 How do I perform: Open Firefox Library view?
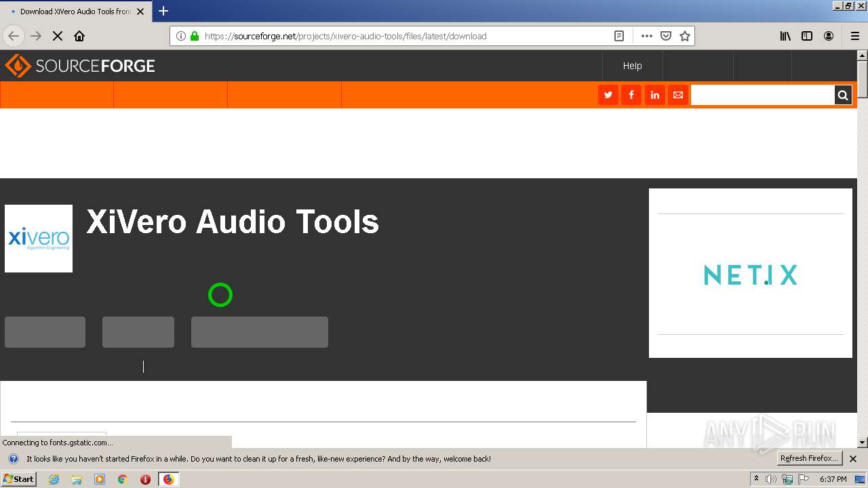(x=785, y=36)
